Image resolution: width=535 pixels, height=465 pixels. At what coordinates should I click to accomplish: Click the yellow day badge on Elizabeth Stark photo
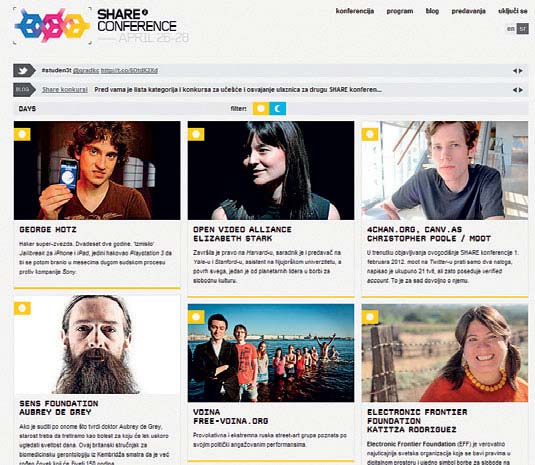(196, 134)
